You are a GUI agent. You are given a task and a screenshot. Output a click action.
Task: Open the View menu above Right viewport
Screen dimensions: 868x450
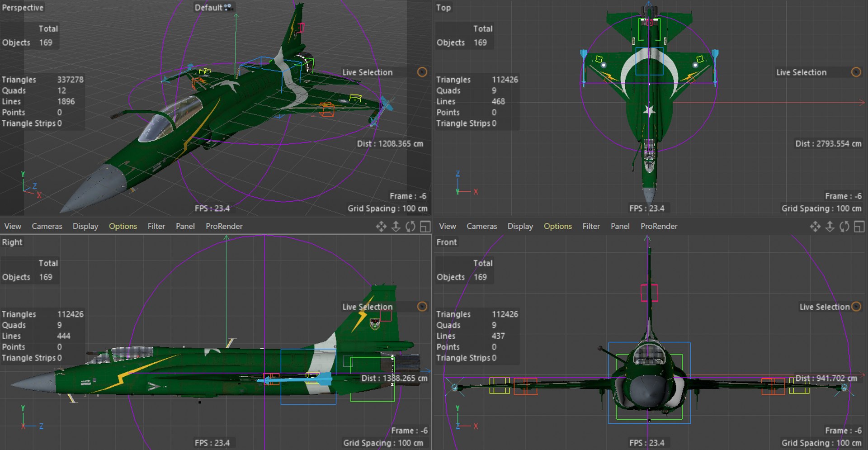coord(13,226)
